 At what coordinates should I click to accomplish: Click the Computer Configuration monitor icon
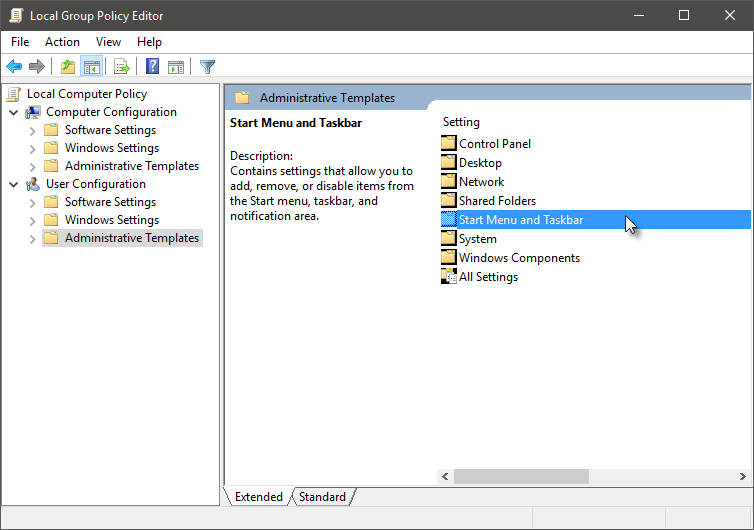point(33,112)
